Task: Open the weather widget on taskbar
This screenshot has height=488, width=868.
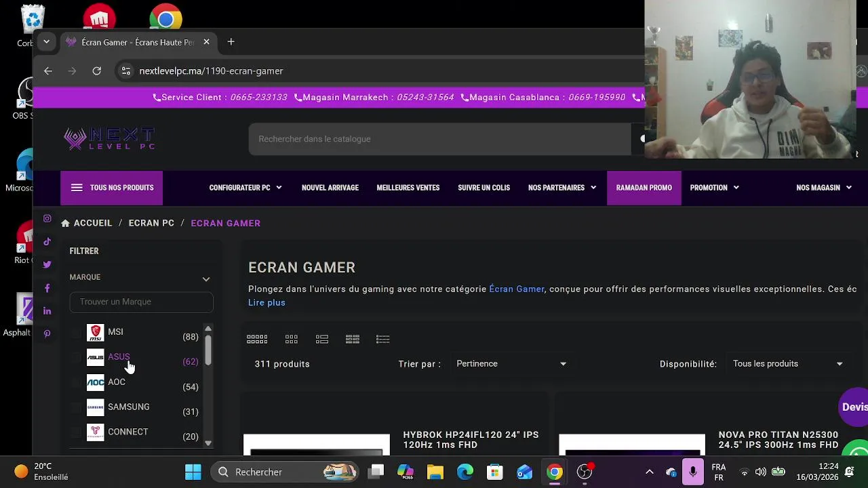Action: 42,472
